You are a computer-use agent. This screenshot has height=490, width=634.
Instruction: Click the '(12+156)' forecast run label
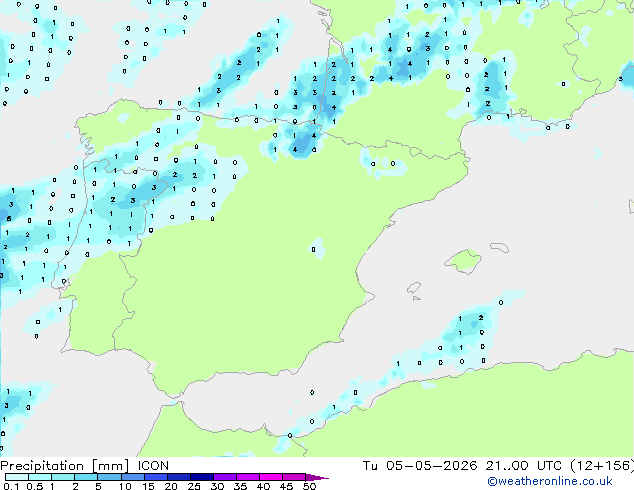click(x=602, y=466)
